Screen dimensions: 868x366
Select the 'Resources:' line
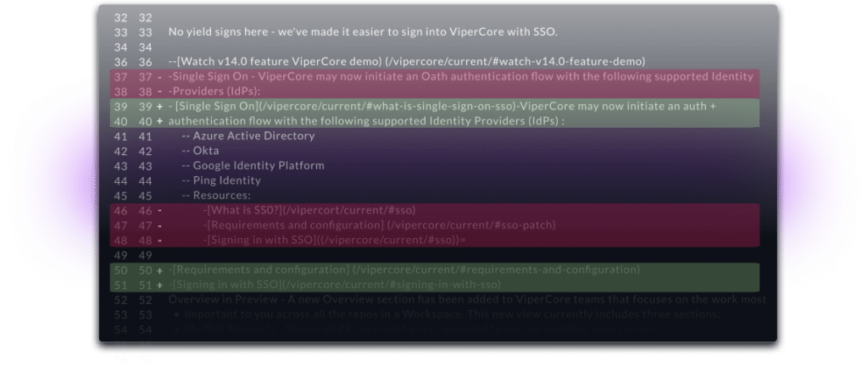point(216,196)
